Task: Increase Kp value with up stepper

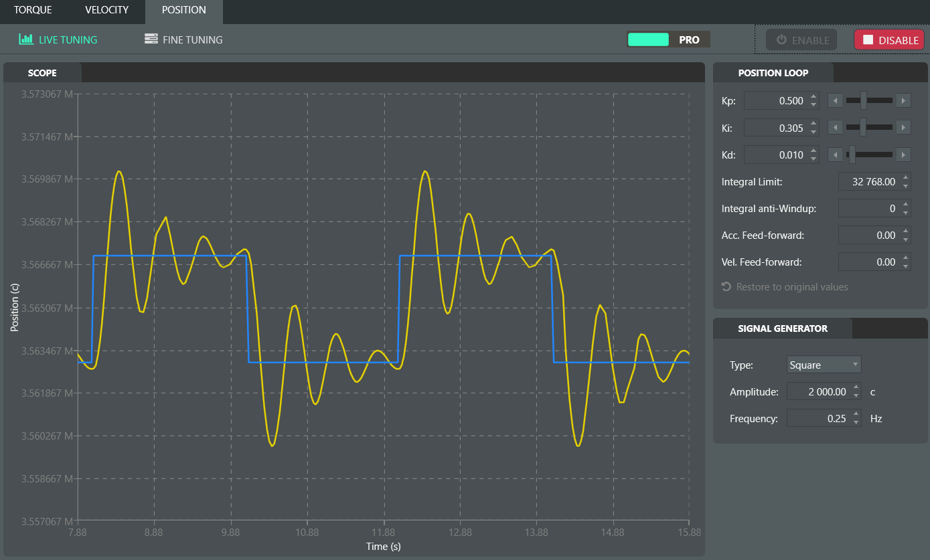Action: click(x=813, y=97)
